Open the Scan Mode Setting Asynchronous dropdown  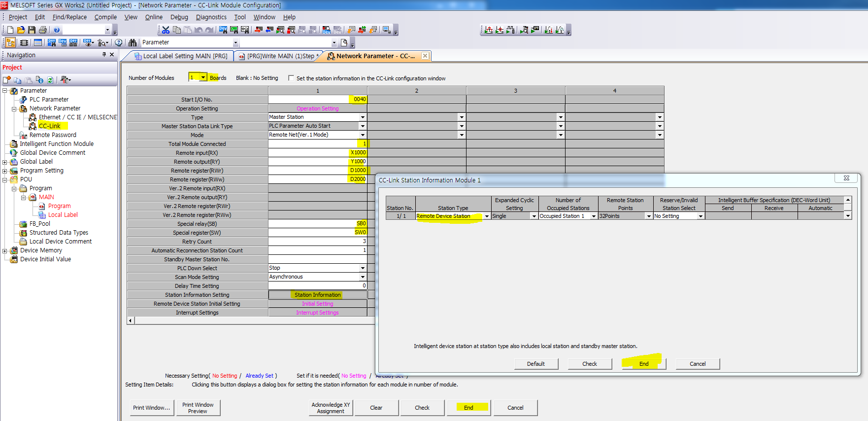coord(363,277)
